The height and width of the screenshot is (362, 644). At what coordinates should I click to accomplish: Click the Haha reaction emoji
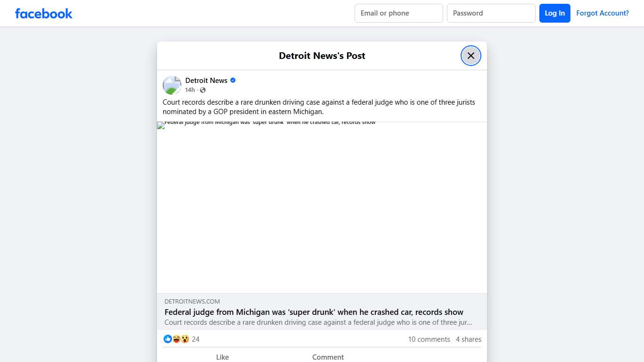pyautogui.click(x=176, y=339)
